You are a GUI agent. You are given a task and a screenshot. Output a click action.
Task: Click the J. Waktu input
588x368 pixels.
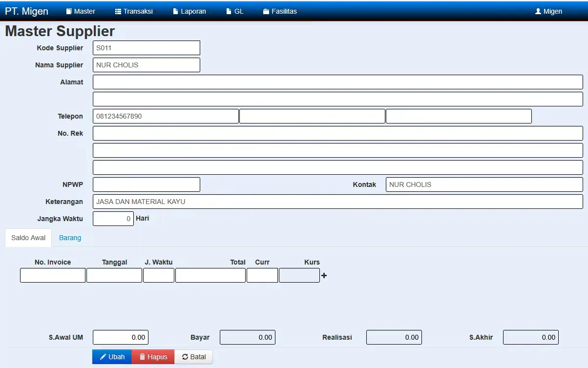(x=159, y=275)
